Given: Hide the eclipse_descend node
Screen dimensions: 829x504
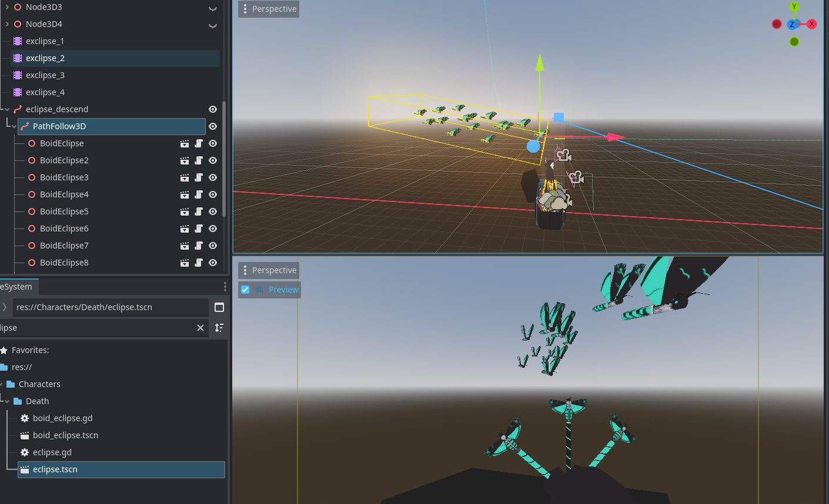Looking at the screenshot, I should [x=213, y=109].
